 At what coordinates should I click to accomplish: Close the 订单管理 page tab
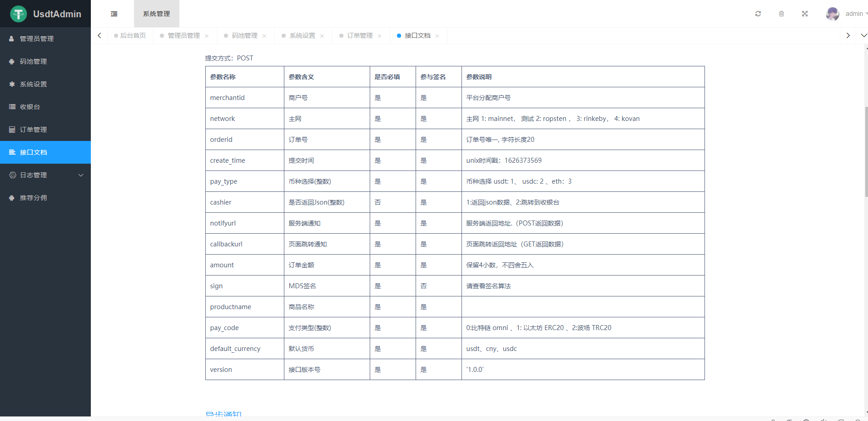[380, 36]
